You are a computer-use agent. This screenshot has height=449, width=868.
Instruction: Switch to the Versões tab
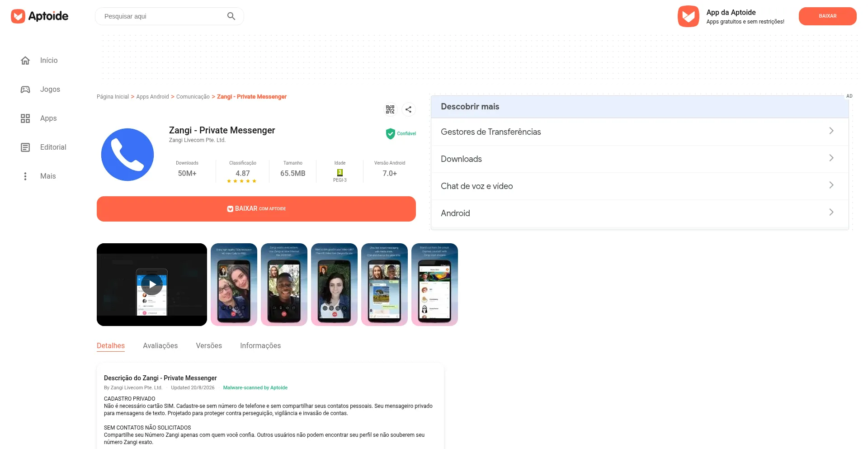(x=209, y=346)
